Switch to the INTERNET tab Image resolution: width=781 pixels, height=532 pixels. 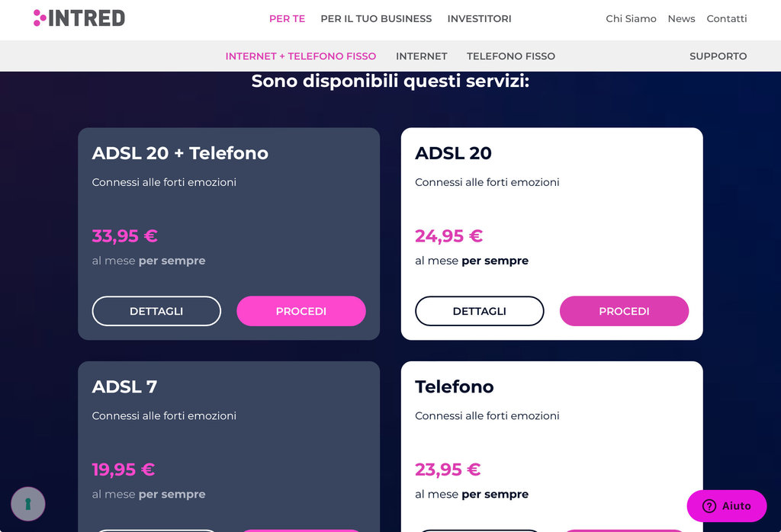[421, 56]
